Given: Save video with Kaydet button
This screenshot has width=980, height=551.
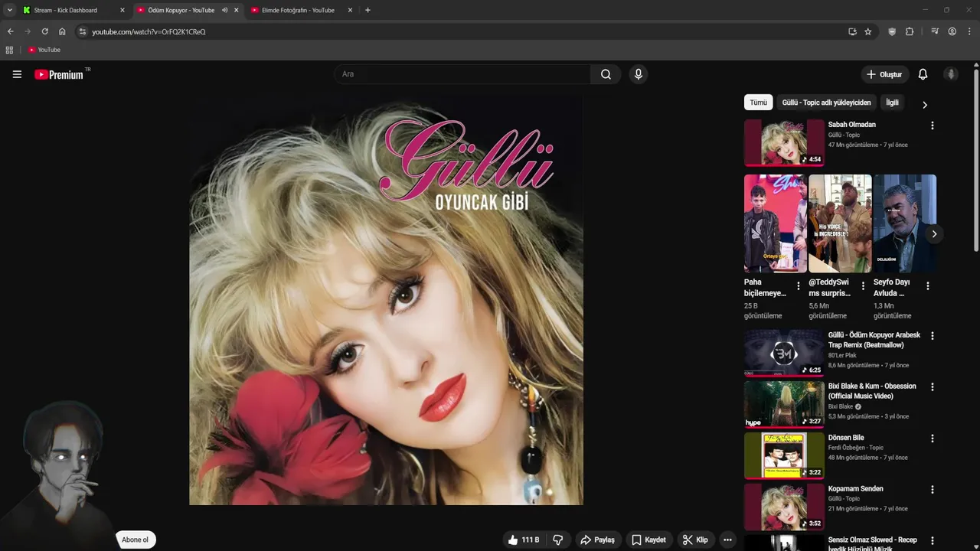Looking at the screenshot, I should coord(648,540).
